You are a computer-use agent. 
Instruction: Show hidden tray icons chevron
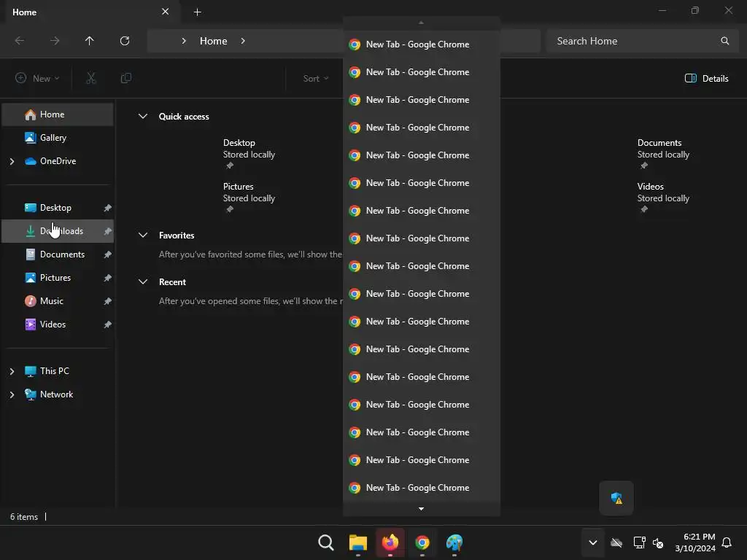[x=593, y=542]
